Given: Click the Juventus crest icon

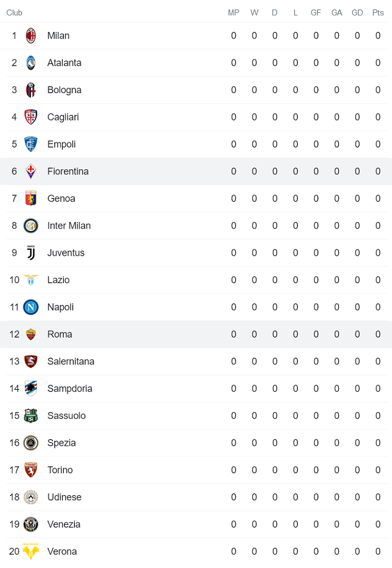Looking at the screenshot, I should tap(32, 253).
